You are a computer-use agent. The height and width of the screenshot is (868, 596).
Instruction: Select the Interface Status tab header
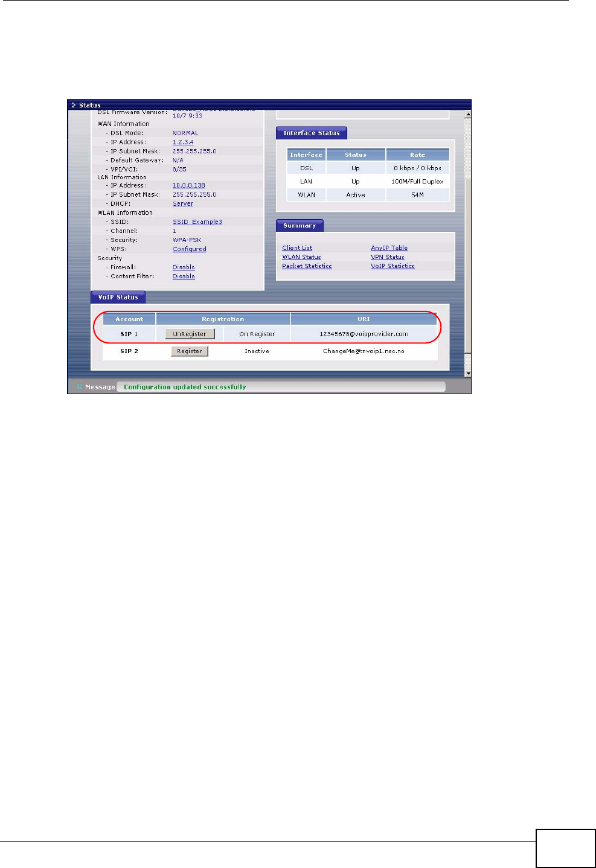tap(312, 133)
